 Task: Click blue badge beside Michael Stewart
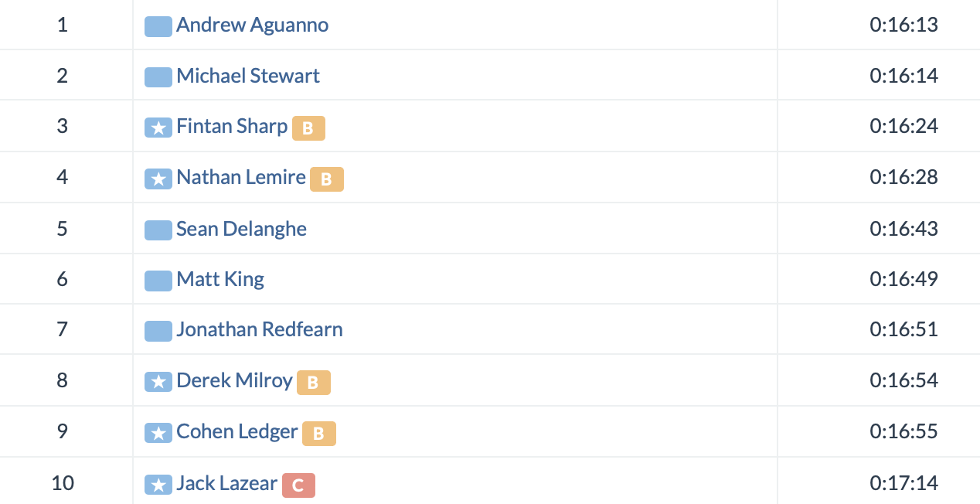[x=158, y=77]
